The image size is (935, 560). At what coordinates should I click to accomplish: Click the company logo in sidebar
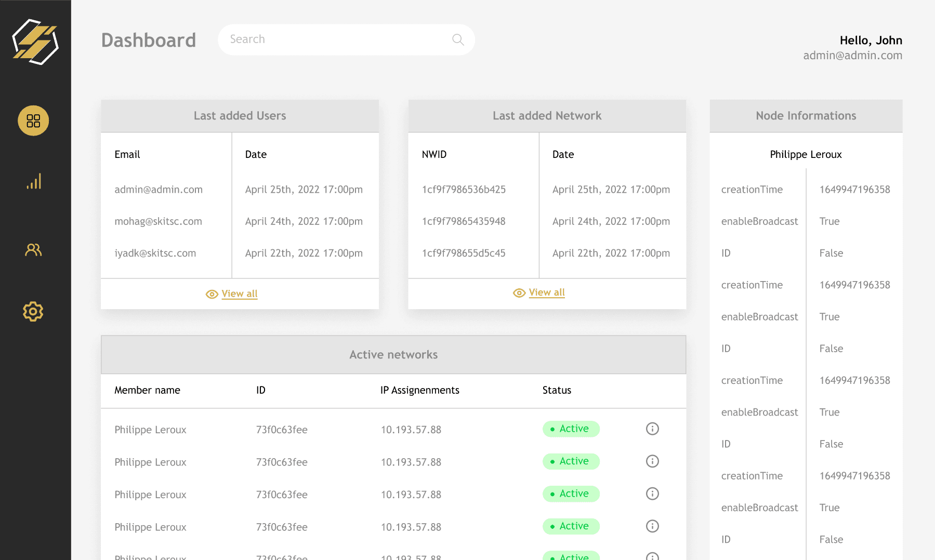tap(35, 42)
